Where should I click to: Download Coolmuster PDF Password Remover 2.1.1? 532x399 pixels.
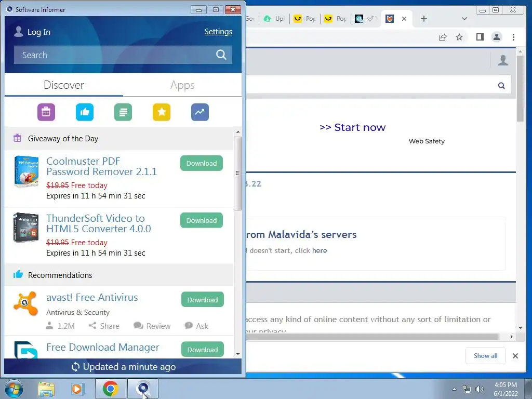pyautogui.click(x=202, y=163)
